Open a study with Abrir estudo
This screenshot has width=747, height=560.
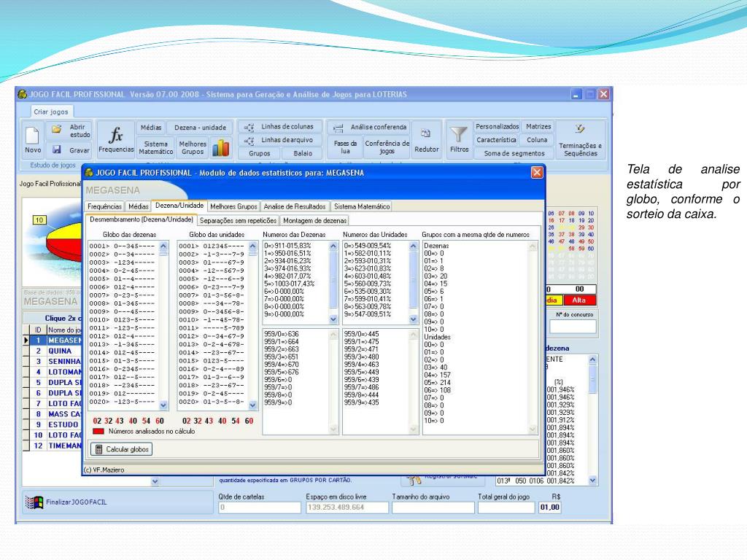(x=70, y=131)
